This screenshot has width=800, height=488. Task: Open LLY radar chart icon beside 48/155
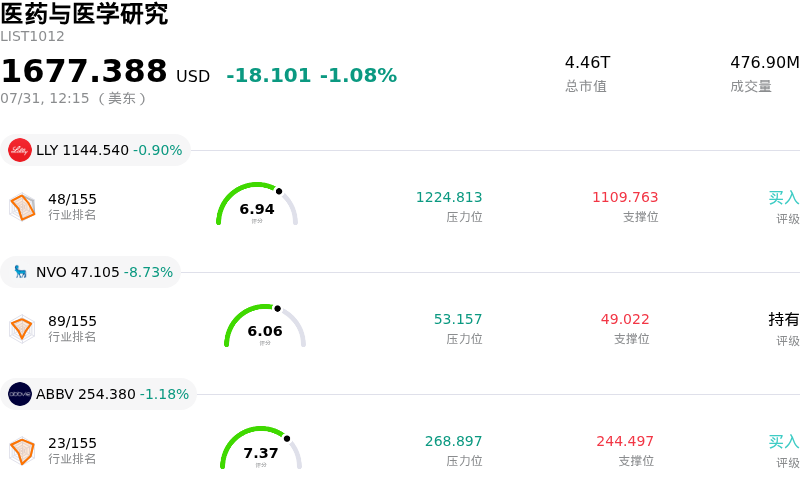point(22,207)
